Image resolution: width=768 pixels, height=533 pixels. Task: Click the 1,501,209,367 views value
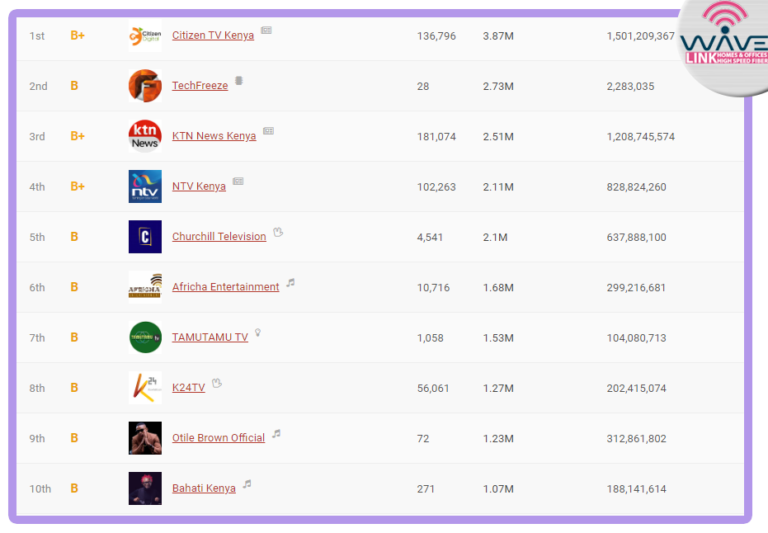[x=641, y=36]
